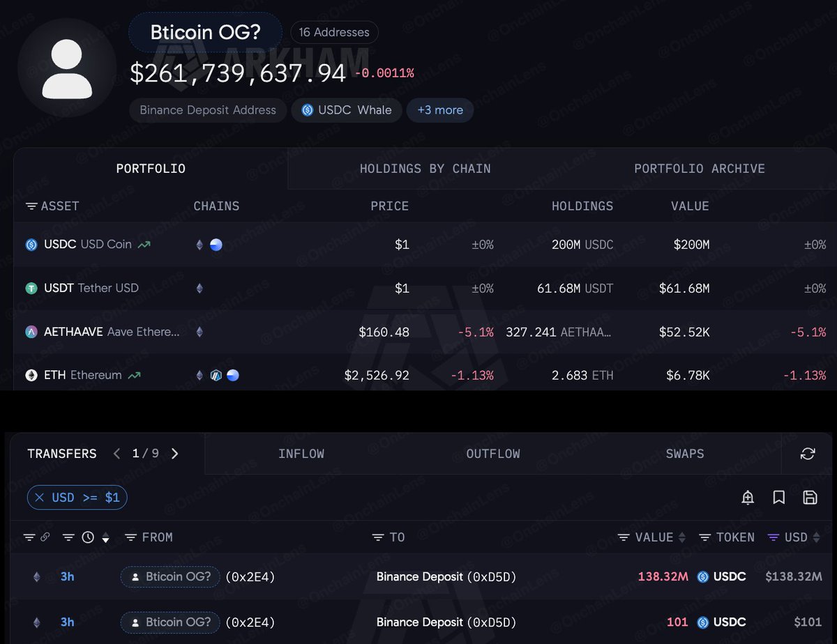Image resolution: width=837 pixels, height=644 pixels.
Task: Click the Ethereum chain icon in USDC row
Action: tap(199, 245)
